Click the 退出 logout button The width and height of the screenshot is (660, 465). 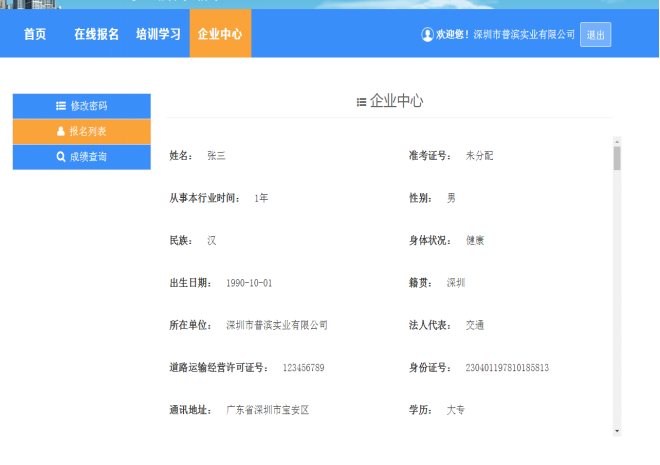(x=595, y=35)
